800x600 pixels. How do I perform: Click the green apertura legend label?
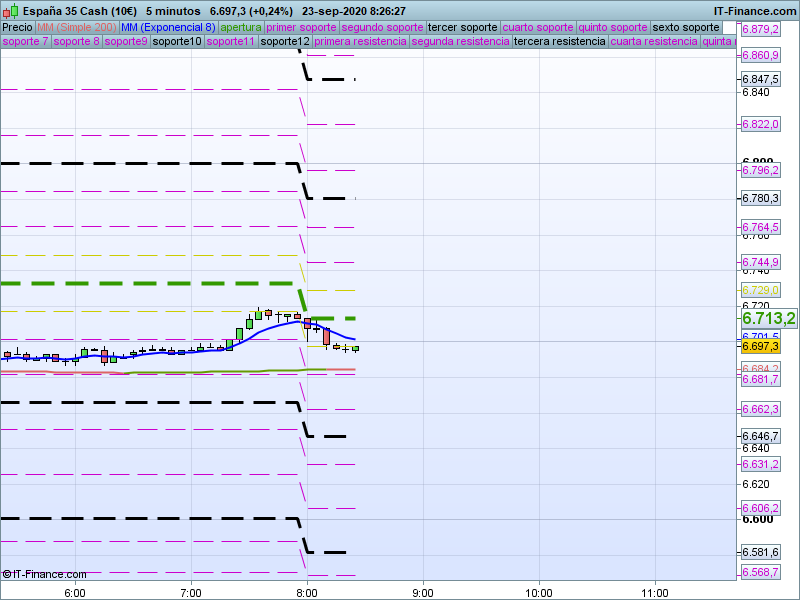coord(241,27)
